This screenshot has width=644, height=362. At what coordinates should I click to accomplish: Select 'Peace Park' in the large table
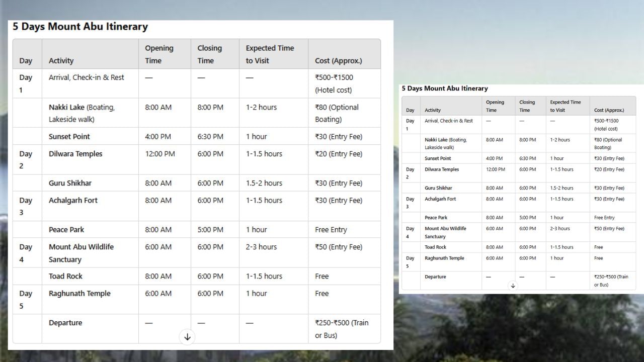pyautogui.click(x=66, y=230)
